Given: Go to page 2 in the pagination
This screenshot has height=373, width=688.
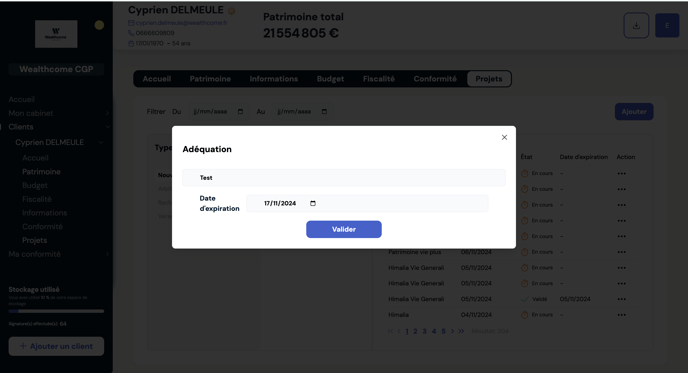Looking at the screenshot, I should pos(415,331).
